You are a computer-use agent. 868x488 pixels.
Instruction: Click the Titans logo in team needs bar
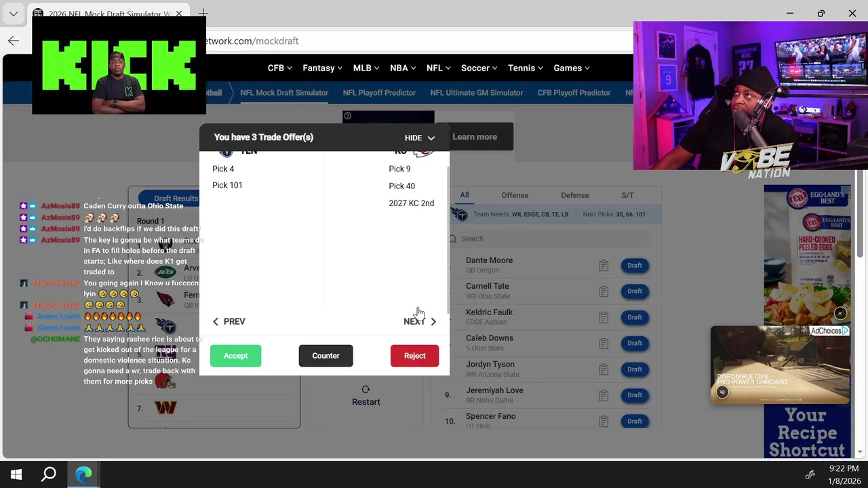(x=459, y=215)
